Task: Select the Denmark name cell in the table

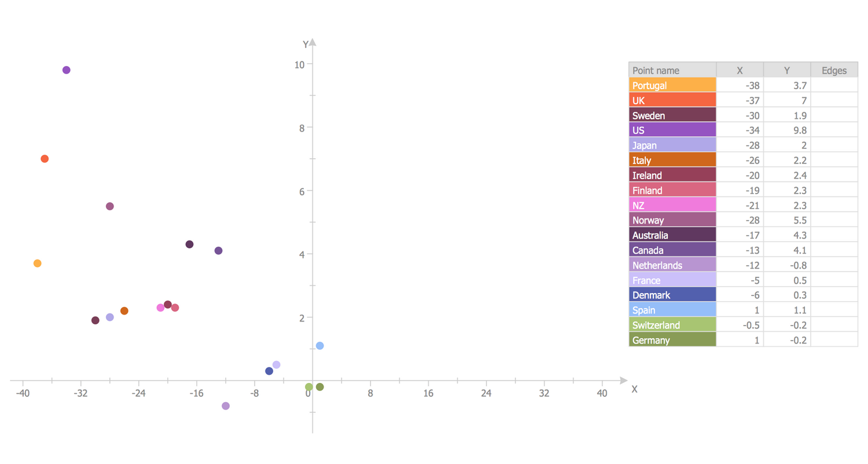Action: click(x=672, y=295)
